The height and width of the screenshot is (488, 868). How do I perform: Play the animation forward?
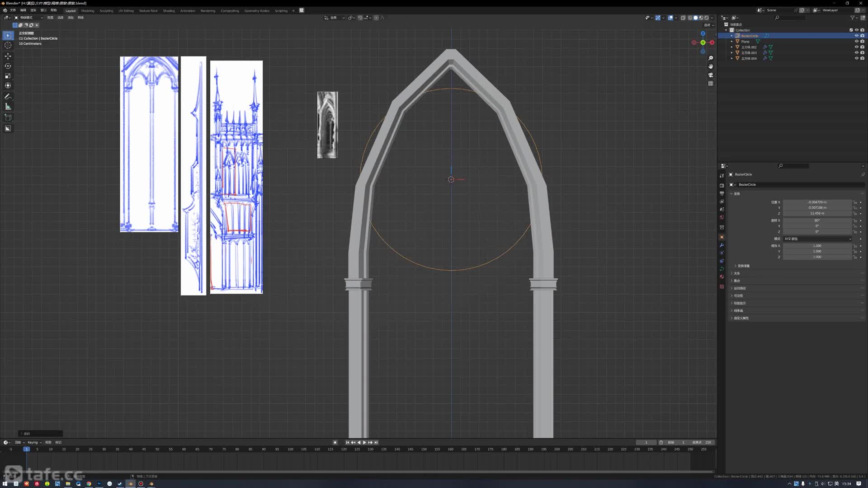pos(364,442)
